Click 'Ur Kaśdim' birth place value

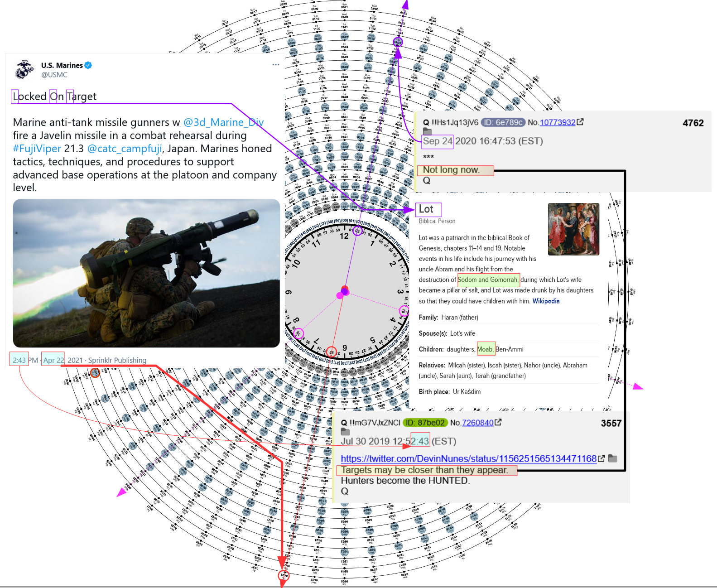click(x=467, y=392)
